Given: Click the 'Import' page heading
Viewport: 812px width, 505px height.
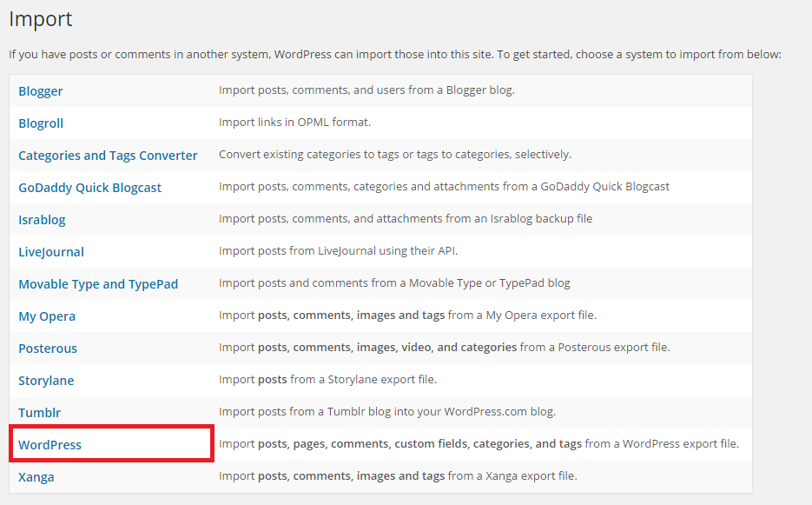Looking at the screenshot, I should click(41, 19).
